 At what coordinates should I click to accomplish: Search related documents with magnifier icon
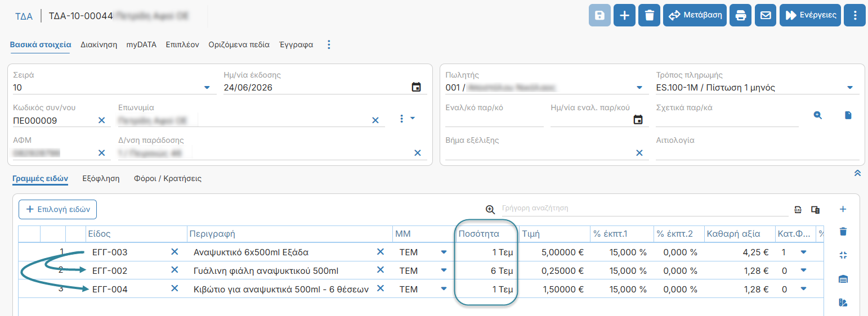coord(818,115)
